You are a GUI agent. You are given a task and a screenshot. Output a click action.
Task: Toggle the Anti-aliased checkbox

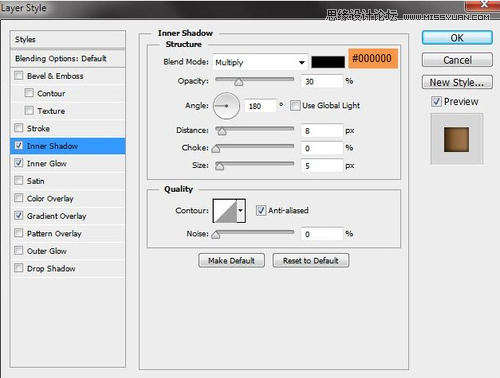click(261, 210)
